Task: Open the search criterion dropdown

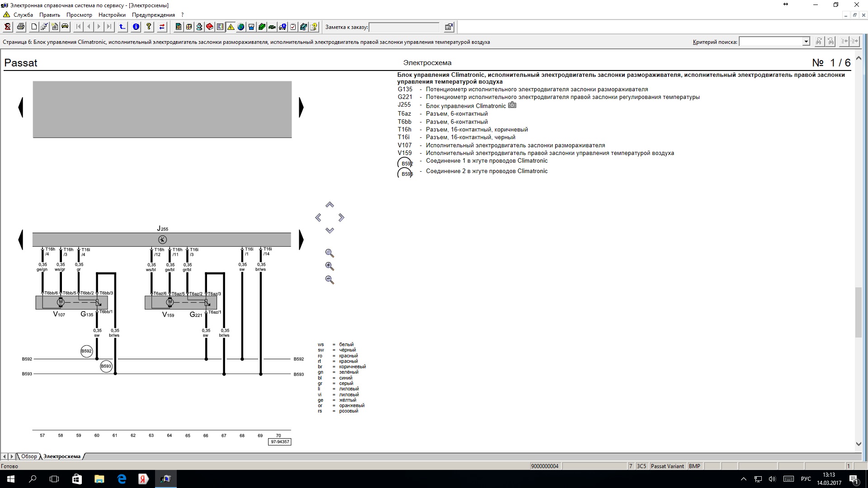Action: (806, 42)
